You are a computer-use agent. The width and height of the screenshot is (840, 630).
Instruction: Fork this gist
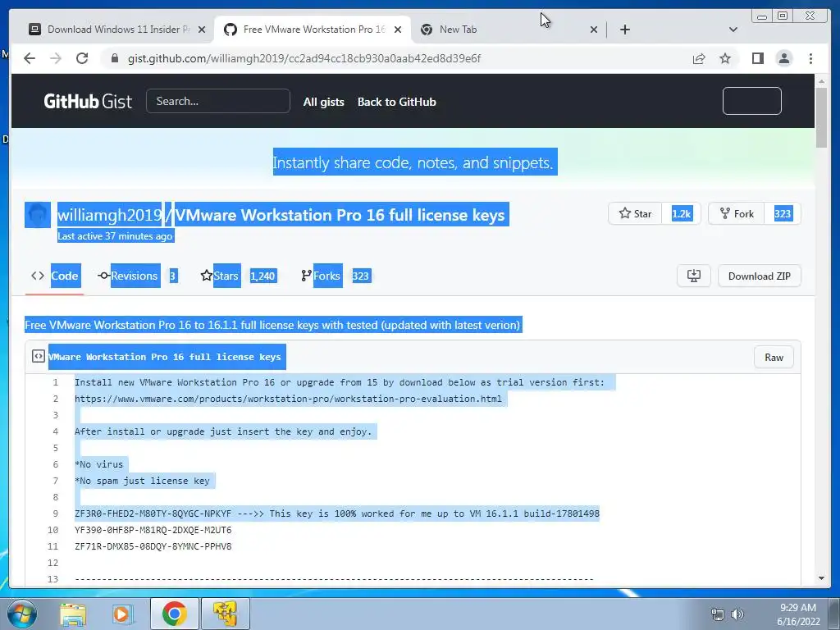736,214
